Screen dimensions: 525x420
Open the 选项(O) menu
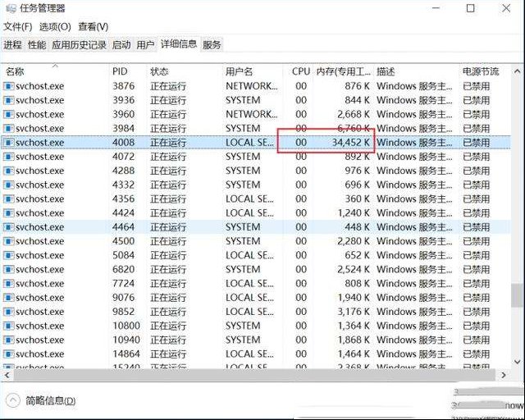click(x=55, y=26)
